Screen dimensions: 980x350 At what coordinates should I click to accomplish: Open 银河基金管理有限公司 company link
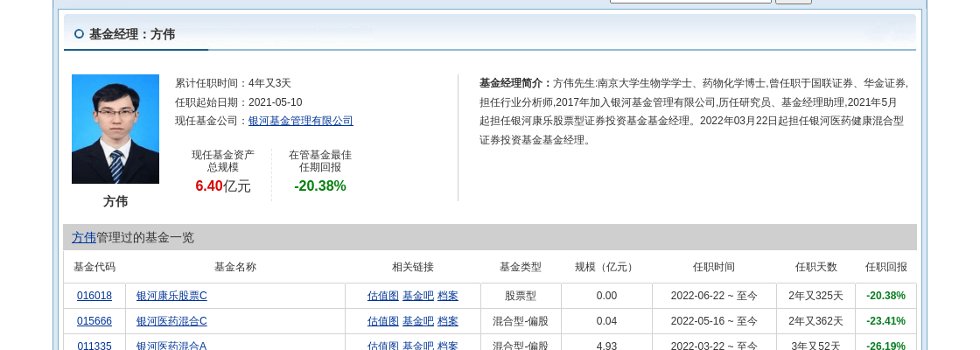click(x=301, y=121)
